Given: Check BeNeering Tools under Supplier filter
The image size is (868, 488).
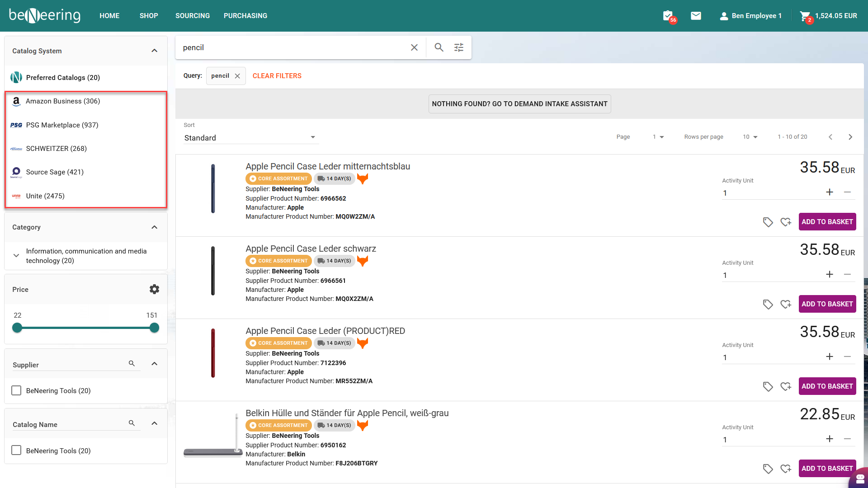Looking at the screenshot, I should [16, 390].
